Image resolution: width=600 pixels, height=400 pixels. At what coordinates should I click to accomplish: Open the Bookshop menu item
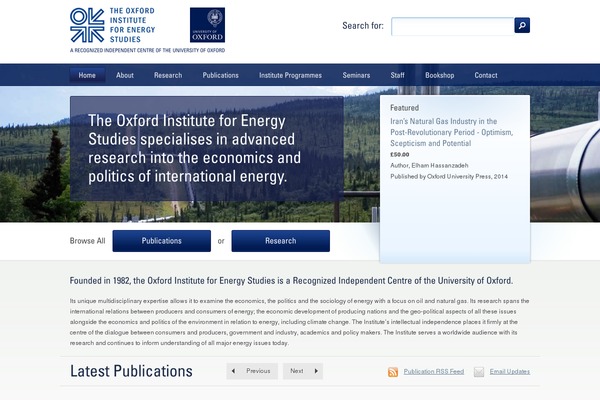(440, 75)
